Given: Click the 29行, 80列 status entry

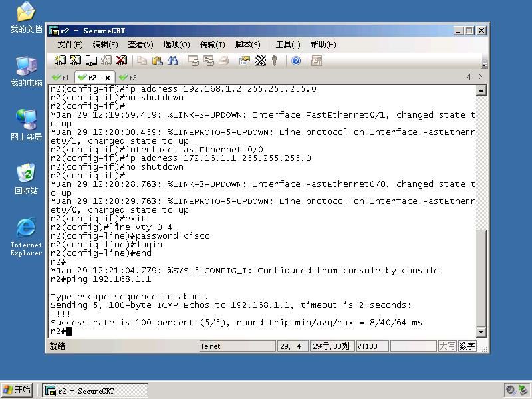Looking at the screenshot, I should [x=332, y=346].
